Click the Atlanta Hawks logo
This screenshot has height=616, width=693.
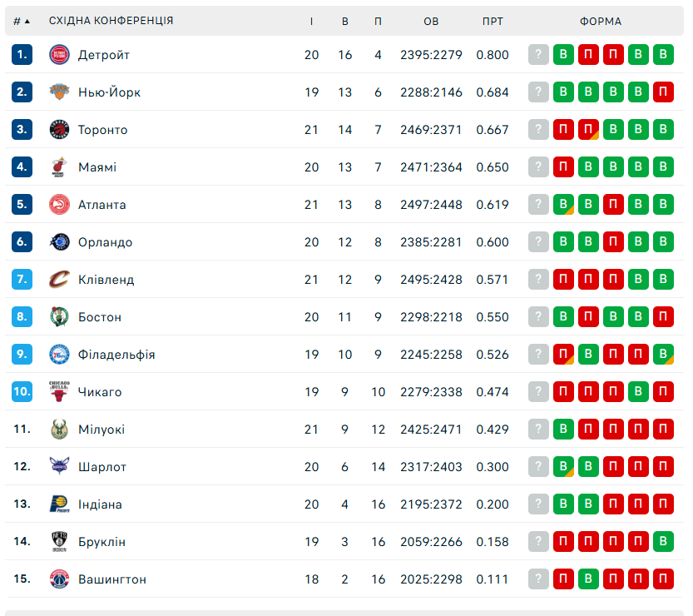coord(59,205)
